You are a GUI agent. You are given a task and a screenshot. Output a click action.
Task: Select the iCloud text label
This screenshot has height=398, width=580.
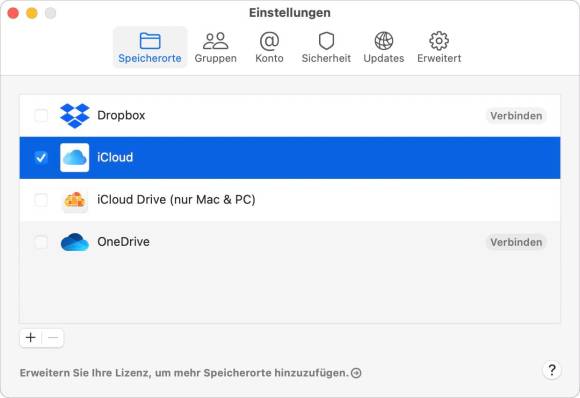(115, 158)
